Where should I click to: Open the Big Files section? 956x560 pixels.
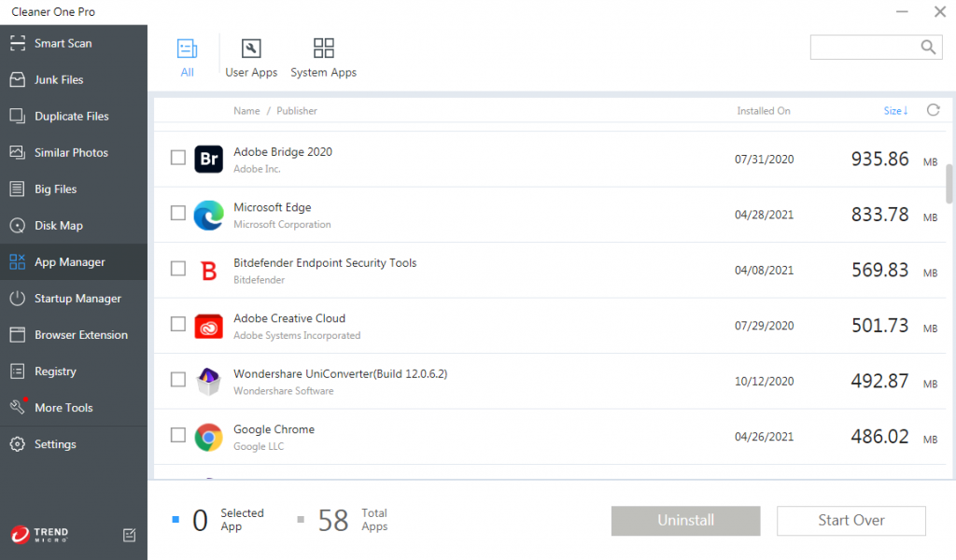[x=73, y=189]
